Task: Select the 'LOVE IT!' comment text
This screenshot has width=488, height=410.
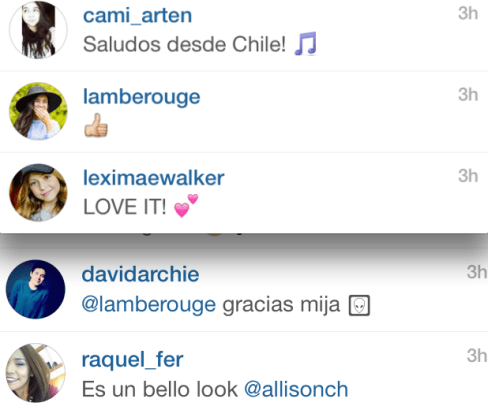Action: [x=124, y=207]
